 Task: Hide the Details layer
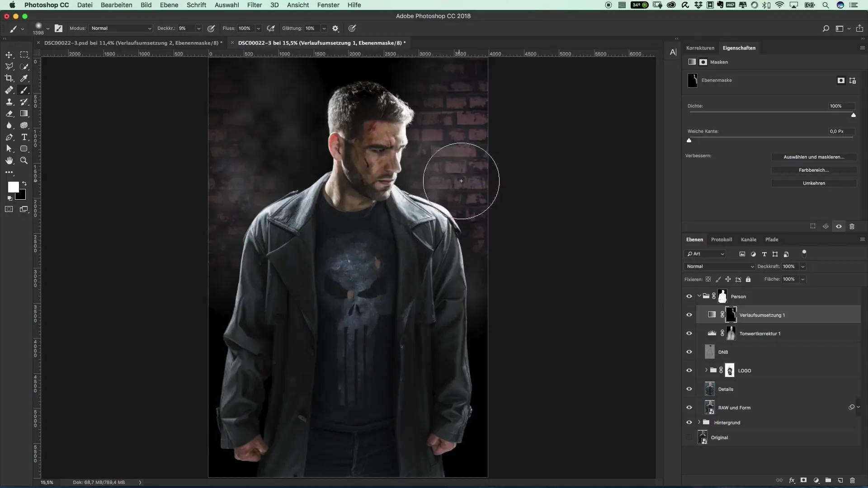tap(689, 389)
